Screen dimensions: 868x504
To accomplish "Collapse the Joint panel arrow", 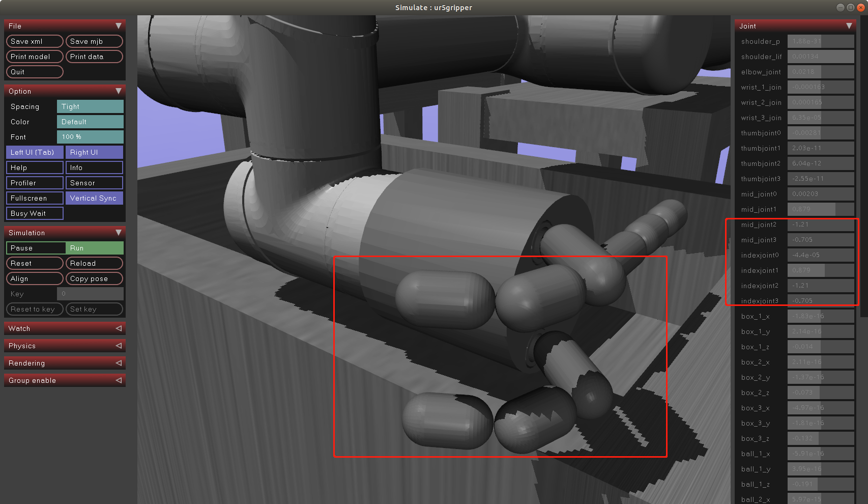I will click(x=849, y=26).
